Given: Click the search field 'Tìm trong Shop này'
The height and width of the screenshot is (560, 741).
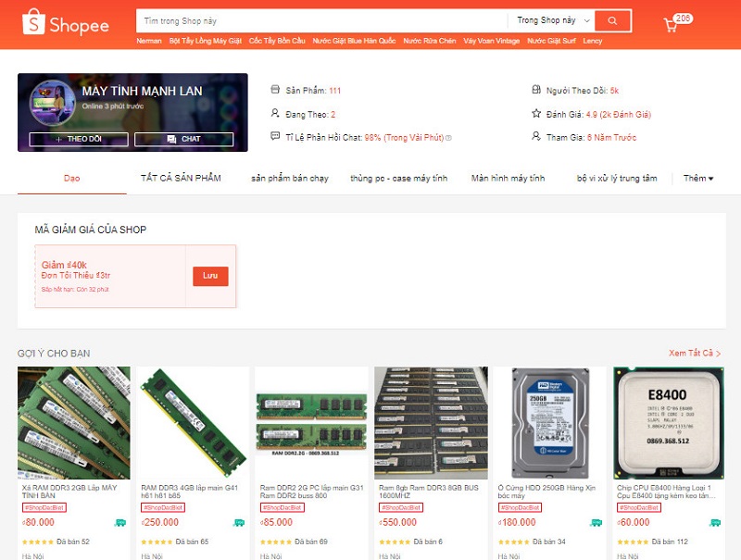Looking at the screenshot, I should coord(320,20).
